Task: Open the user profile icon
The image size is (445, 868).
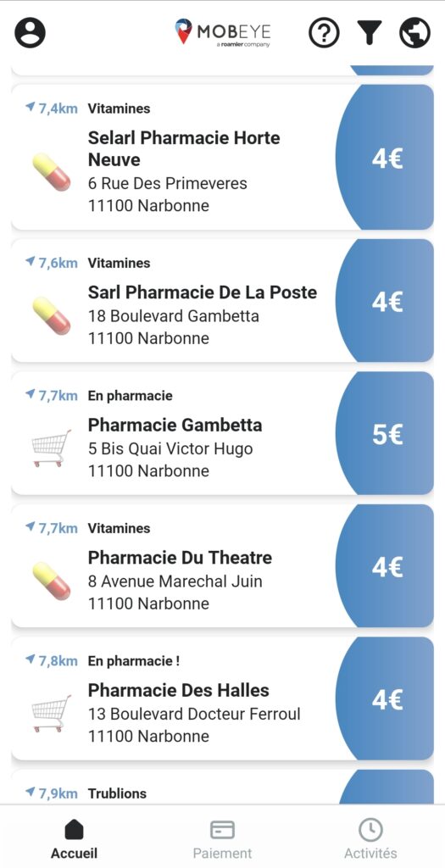Action: [30, 33]
